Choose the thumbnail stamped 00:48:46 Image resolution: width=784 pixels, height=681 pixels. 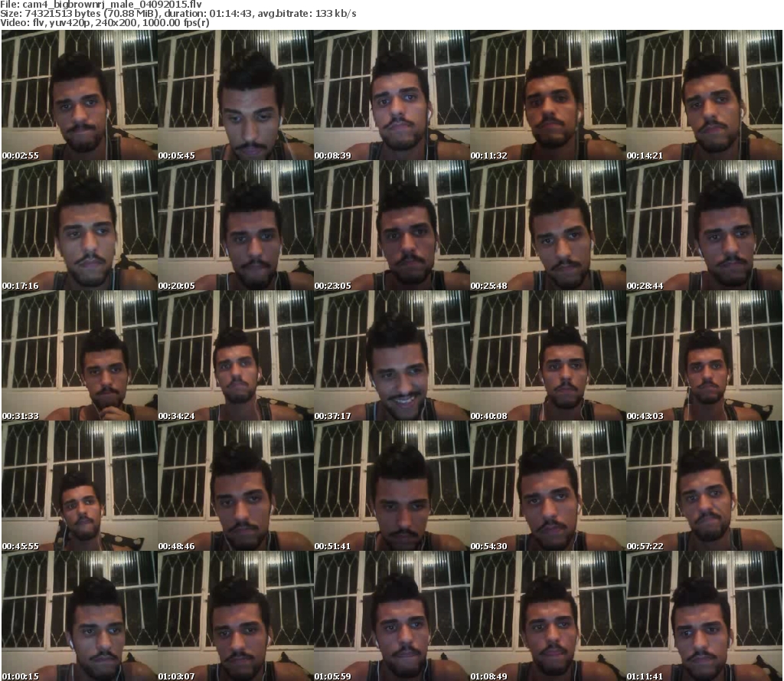tap(236, 486)
